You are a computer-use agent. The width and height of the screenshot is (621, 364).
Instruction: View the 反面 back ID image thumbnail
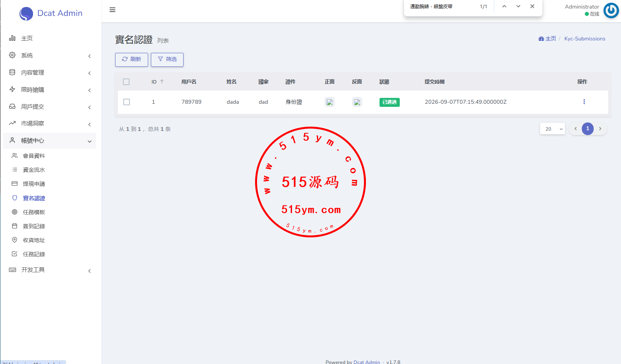coord(357,102)
